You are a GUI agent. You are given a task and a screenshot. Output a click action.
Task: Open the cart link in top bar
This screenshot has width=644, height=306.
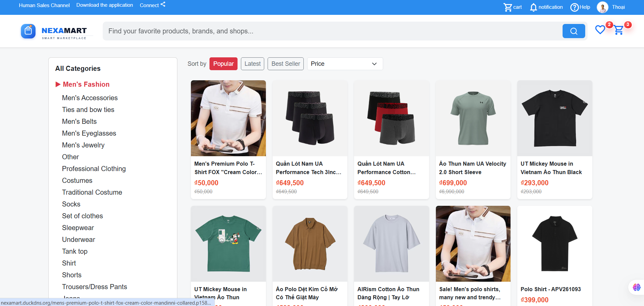pos(513,7)
